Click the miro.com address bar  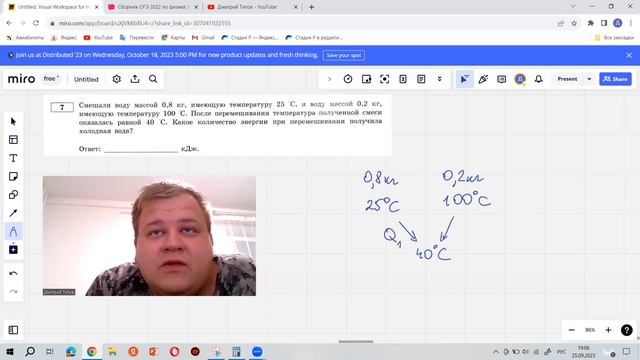tap(302, 23)
